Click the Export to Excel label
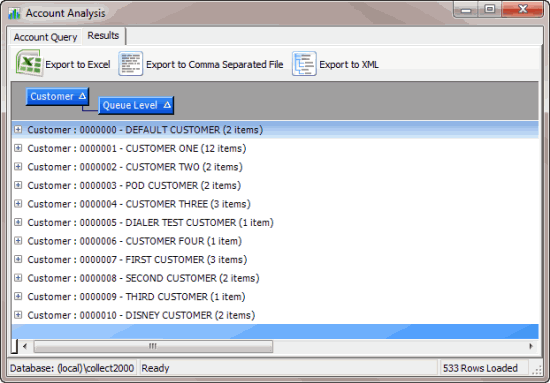Viewport: 550px width, 383px height. coord(78,65)
